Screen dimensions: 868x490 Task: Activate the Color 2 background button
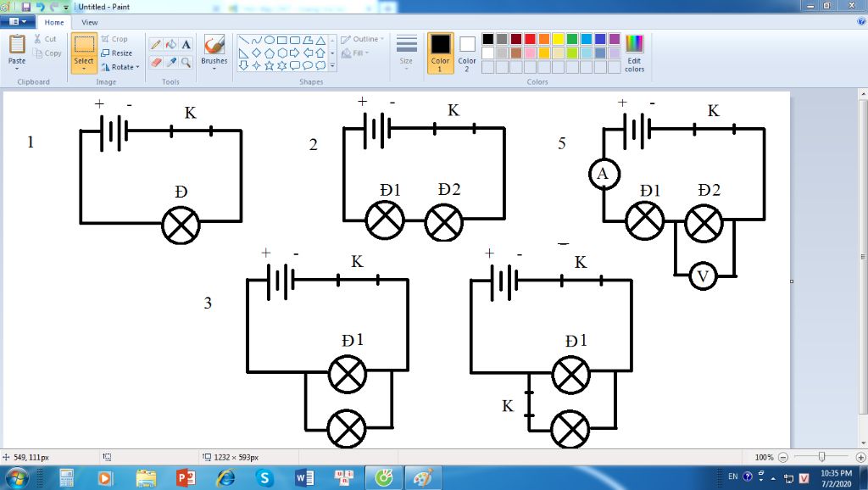pos(467,53)
